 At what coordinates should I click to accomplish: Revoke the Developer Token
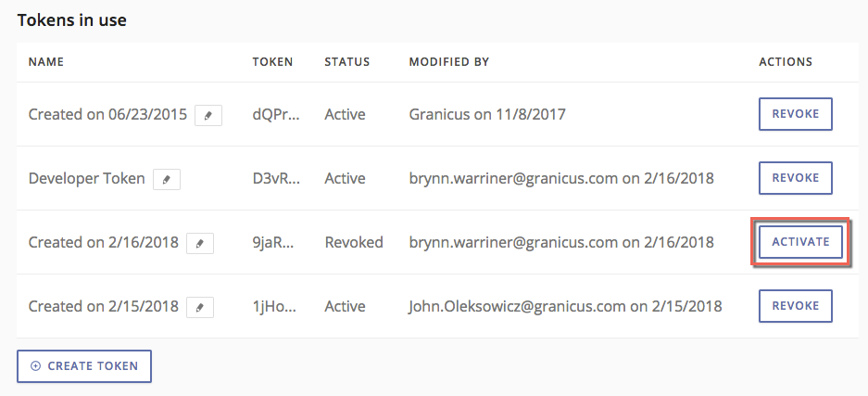point(796,178)
